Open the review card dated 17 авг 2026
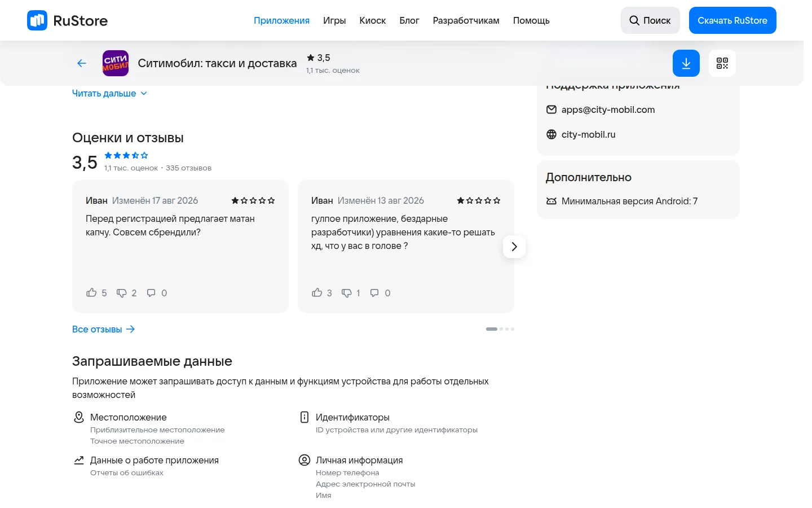812x508 pixels. coord(180,247)
